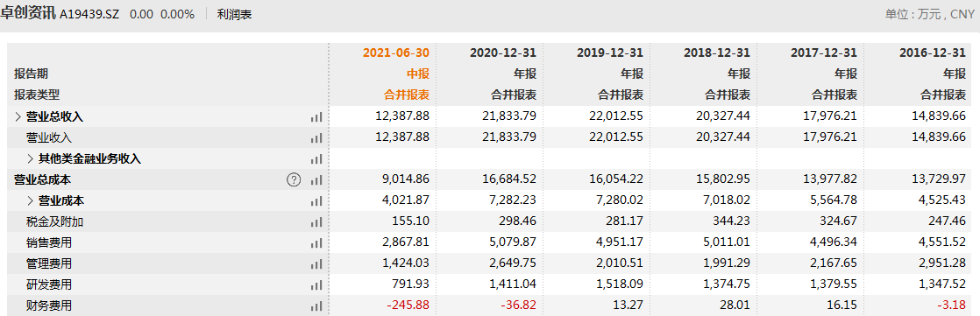This screenshot has width=980, height=316.
Task: Expand the 其他类金融业务收入 row
Action: pos(31,158)
